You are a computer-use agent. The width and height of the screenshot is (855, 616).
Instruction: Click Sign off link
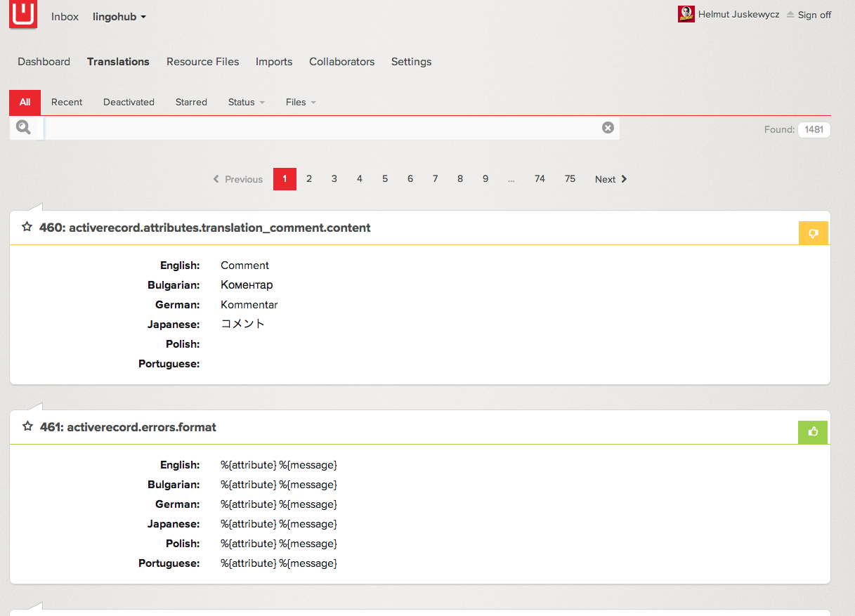814,15
